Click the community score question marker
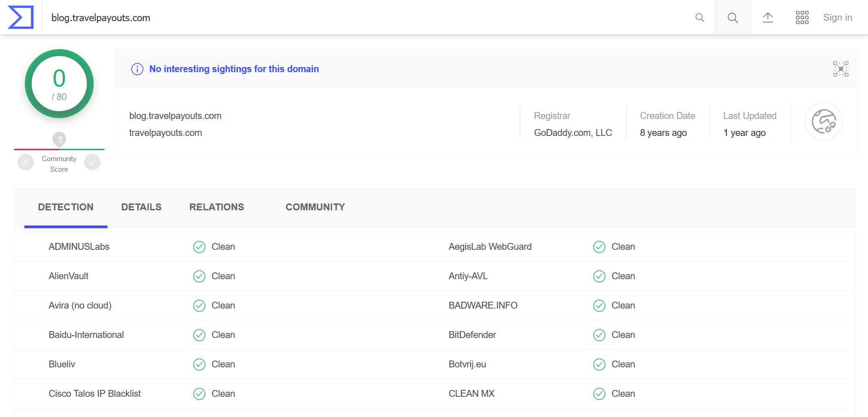Image resolution: width=868 pixels, height=417 pixels. click(x=59, y=139)
